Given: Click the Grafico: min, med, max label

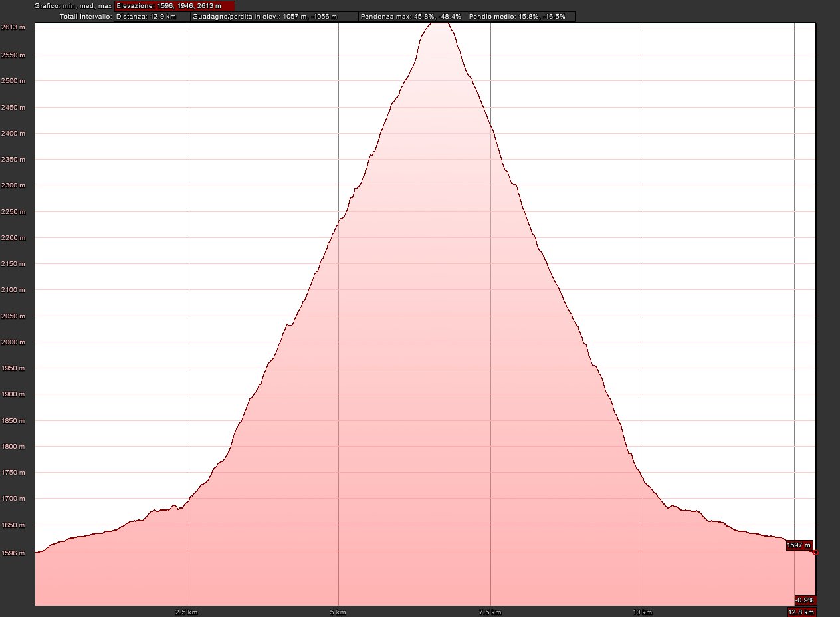Looking at the screenshot, I should point(73,6).
